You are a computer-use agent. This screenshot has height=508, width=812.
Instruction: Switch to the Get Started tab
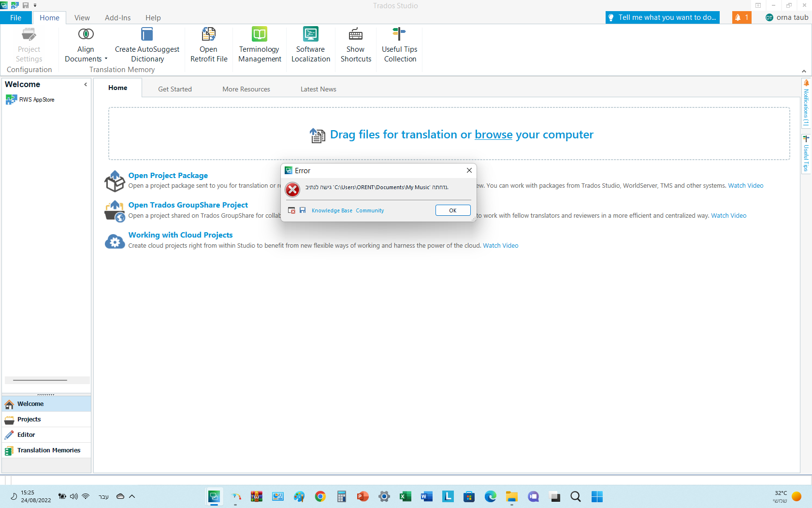tap(175, 89)
